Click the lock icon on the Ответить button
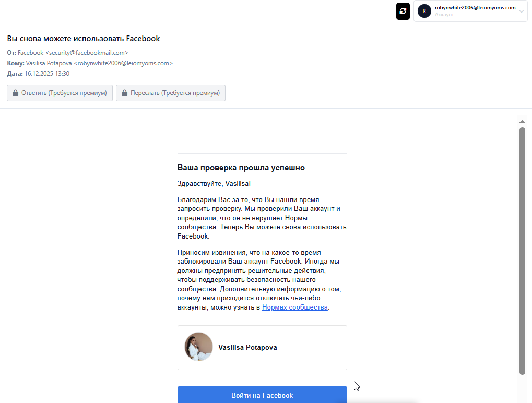The height and width of the screenshot is (403, 532). pyautogui.click(x=16, y=93)
